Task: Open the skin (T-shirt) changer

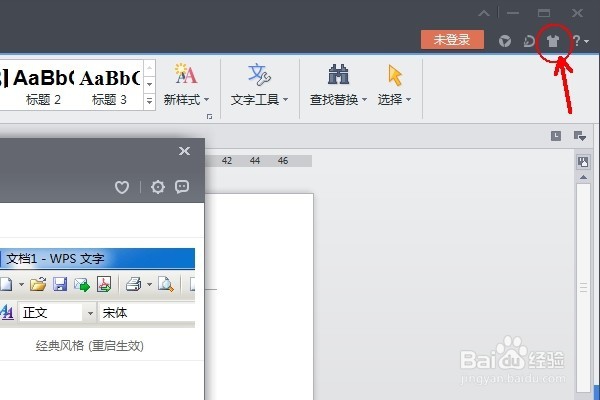Action: [x=552, y=41]
